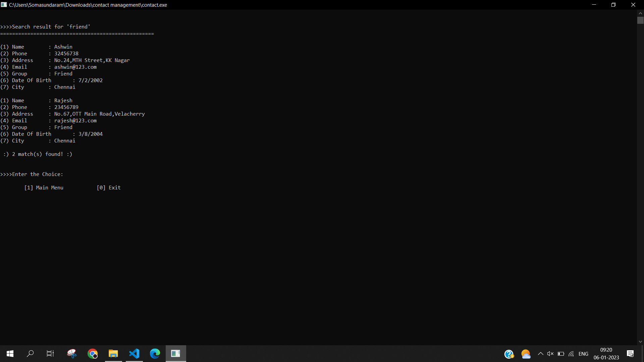Open the weather widget in the tray
Image resolution: width=644 pixels, height=362 pixels.
coord(526,354)
